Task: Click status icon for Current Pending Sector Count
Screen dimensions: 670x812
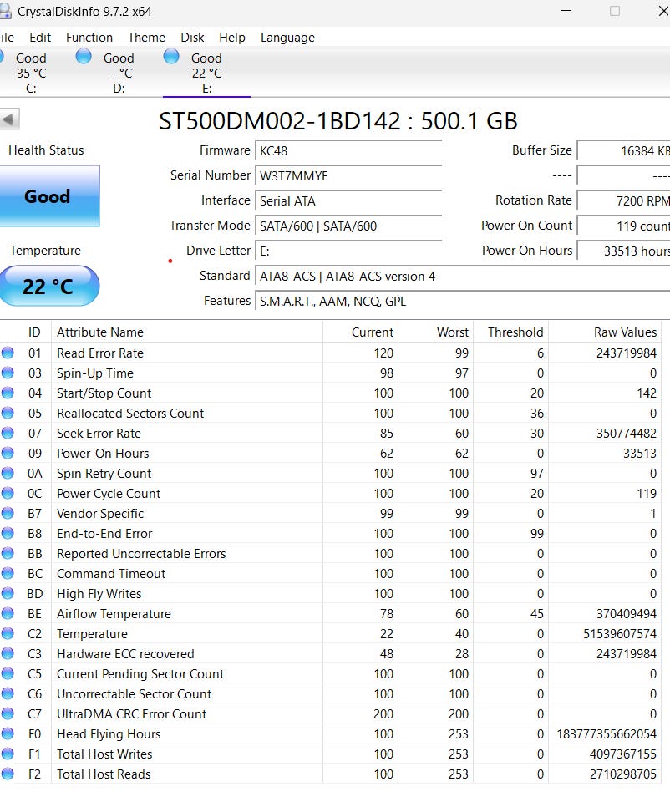Action: pyautogui.click(x=8, y=673)
